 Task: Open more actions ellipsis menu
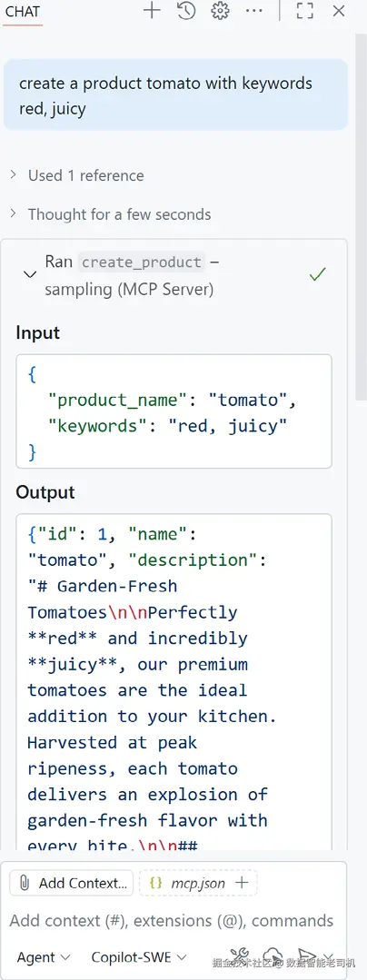point(254,11)
